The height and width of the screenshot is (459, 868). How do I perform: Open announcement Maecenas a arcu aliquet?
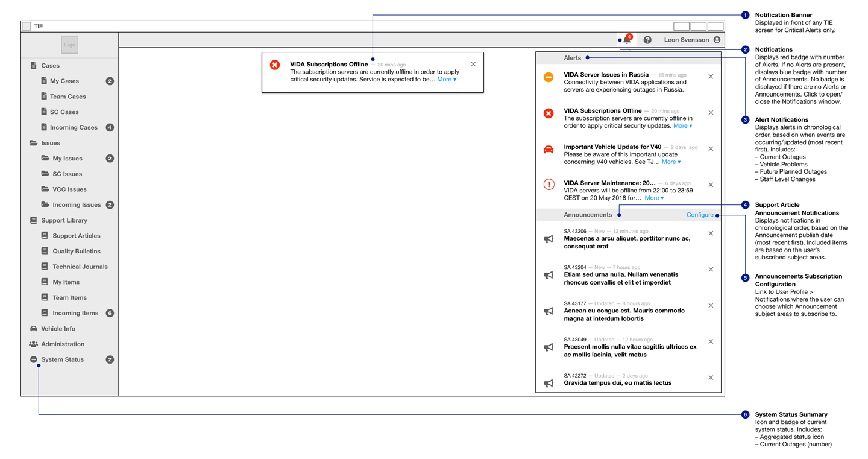tap(627, 242)
